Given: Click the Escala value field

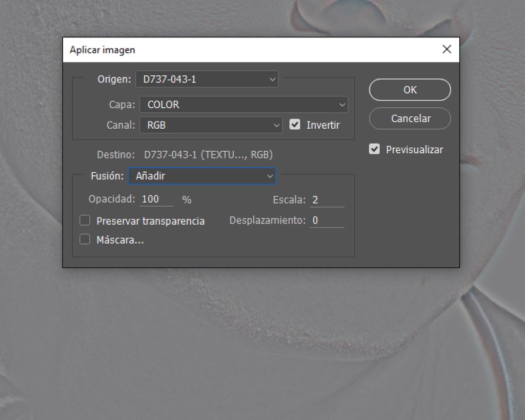Looking at the screenshot, I should click(x=327, y=200).
